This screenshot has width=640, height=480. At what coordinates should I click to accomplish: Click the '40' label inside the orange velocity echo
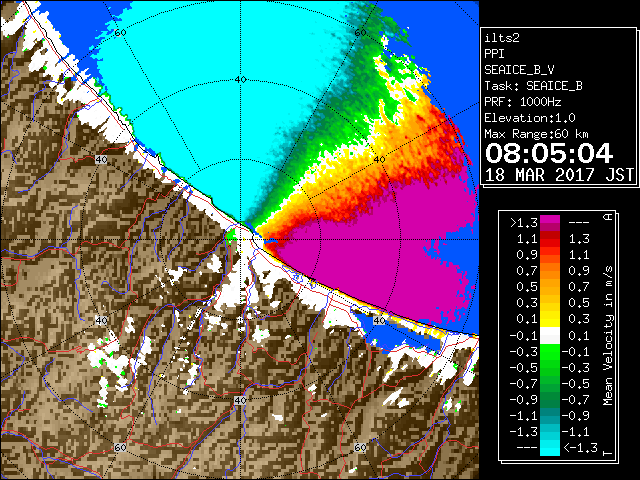tap(379, 160)
